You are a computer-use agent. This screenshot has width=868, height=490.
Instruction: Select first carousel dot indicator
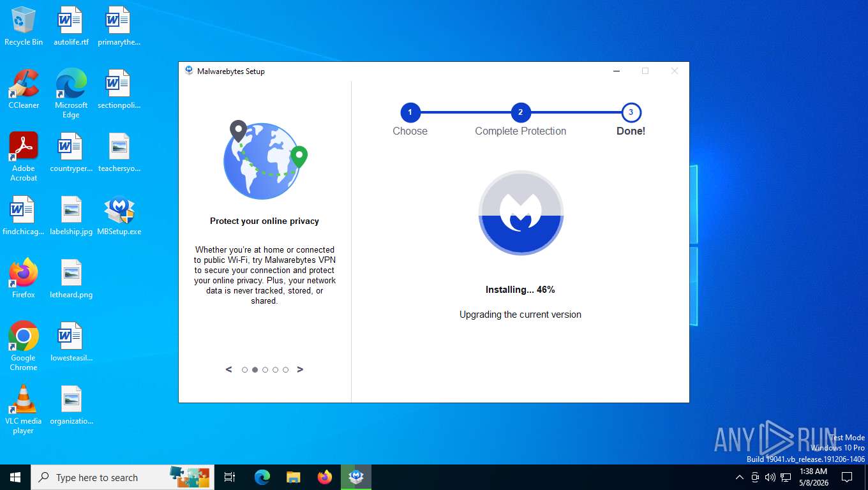pyautogui.click(x=244, y=369)
